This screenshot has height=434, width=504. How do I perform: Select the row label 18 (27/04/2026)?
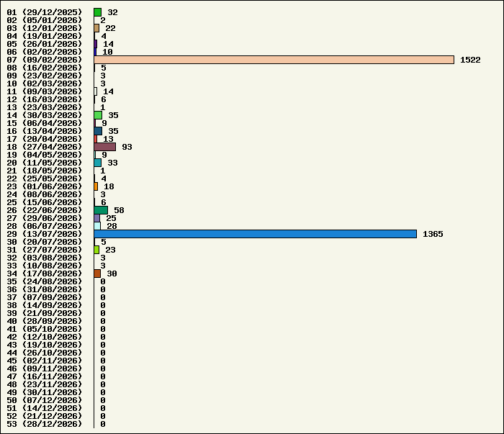click(x=45, y=147)
